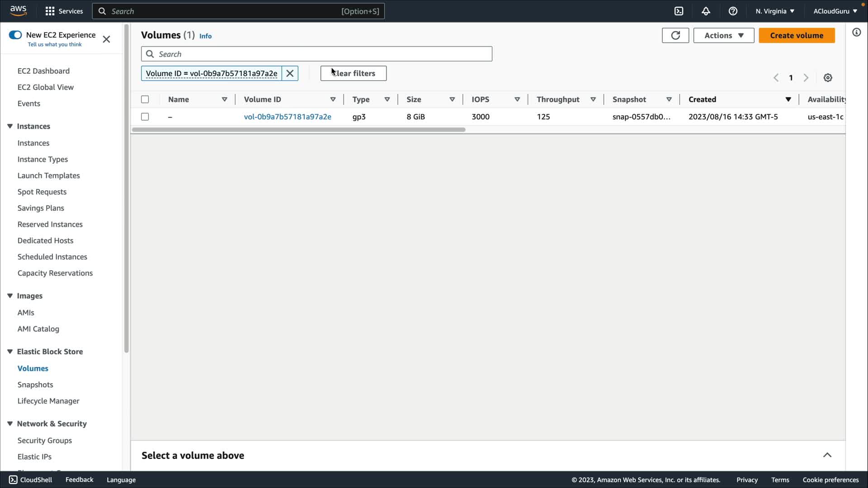Open Security Groups in sidebar
This screenshot has width=868, height=488.
[x=44, y=440]
